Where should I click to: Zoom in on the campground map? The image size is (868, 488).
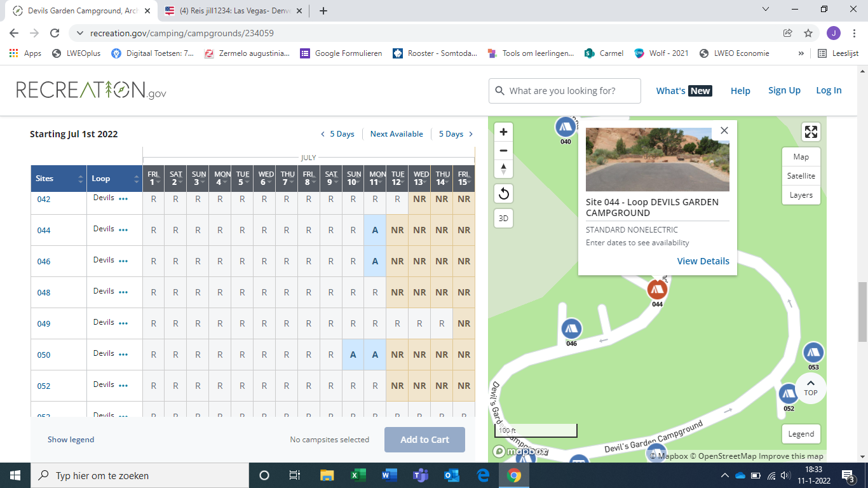click(x=503, y=132)
